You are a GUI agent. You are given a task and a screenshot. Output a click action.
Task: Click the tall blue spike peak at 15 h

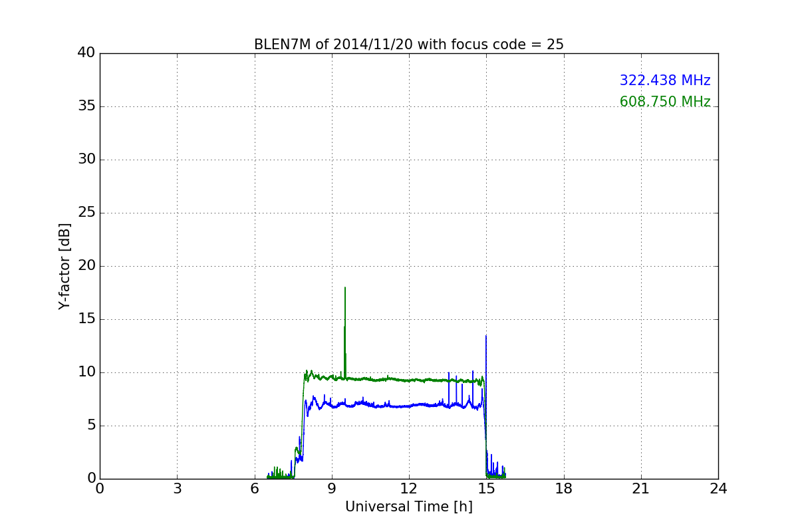coord(486,336)
